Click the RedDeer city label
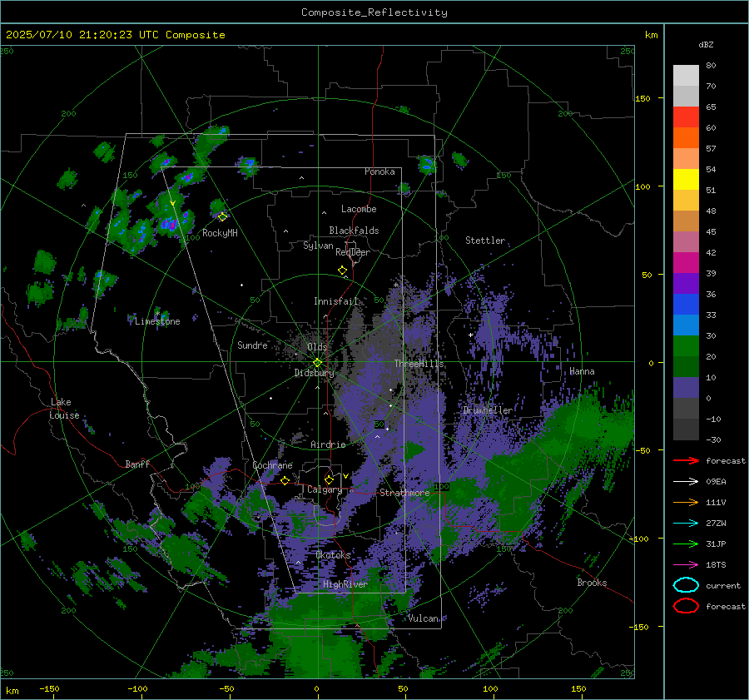This screenshot has height=700, width=749. click(x=353, y=252)
